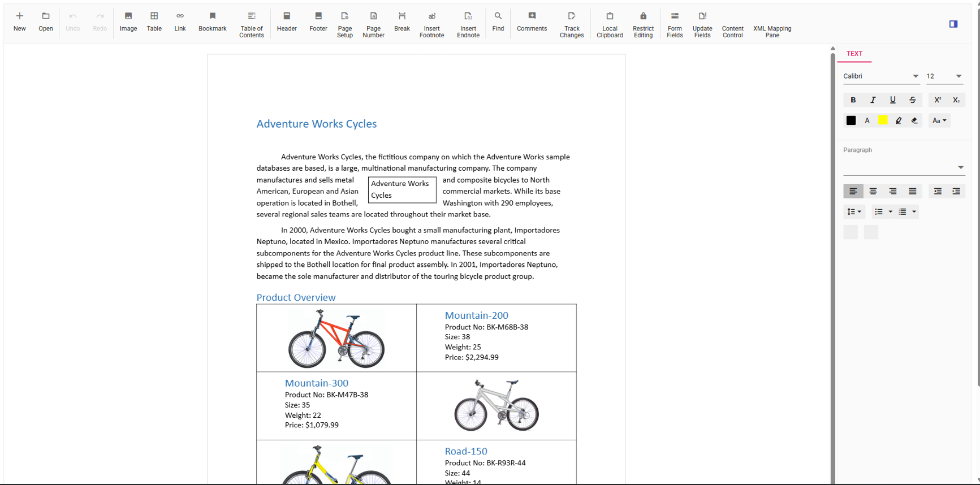This screenshot has width=980, height=485.
Task: Apply font color with the A button
Action: [x=867, y=120]
